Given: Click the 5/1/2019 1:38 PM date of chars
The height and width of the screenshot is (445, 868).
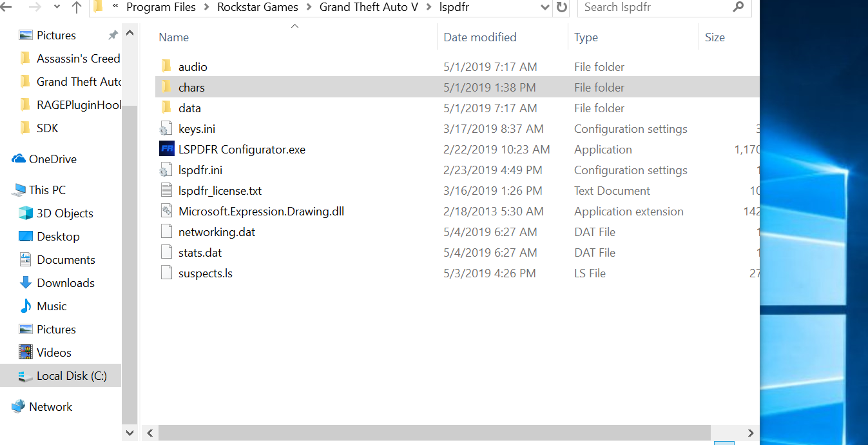Looking at the screenshot, I should point(490,88).
